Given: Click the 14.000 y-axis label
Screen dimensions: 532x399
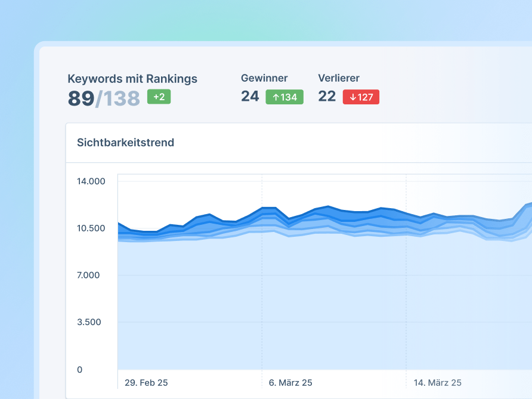Looking at the screenshot, I should click(x=91, y=181).
